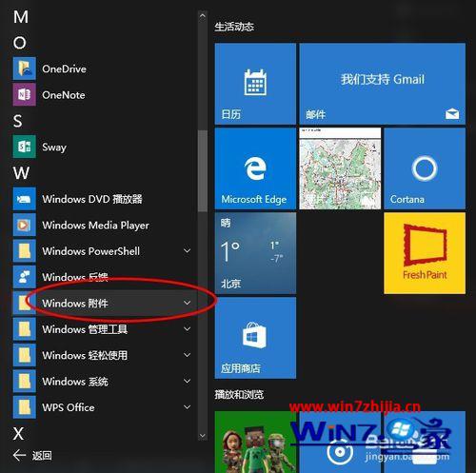Open the Windows Media Player icon
The image size is (476, 473).
[x=25, y=225]
